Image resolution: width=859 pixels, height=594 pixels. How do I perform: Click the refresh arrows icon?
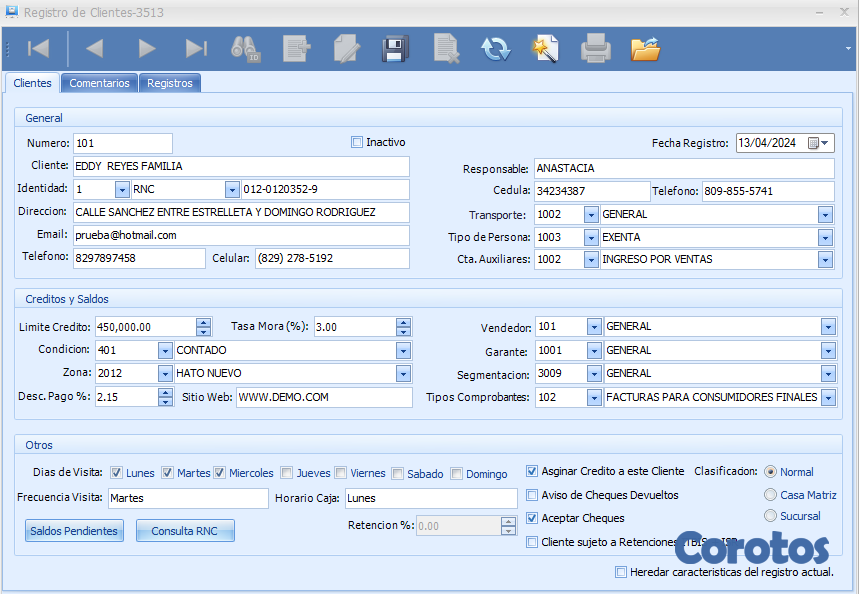point(495,48)
